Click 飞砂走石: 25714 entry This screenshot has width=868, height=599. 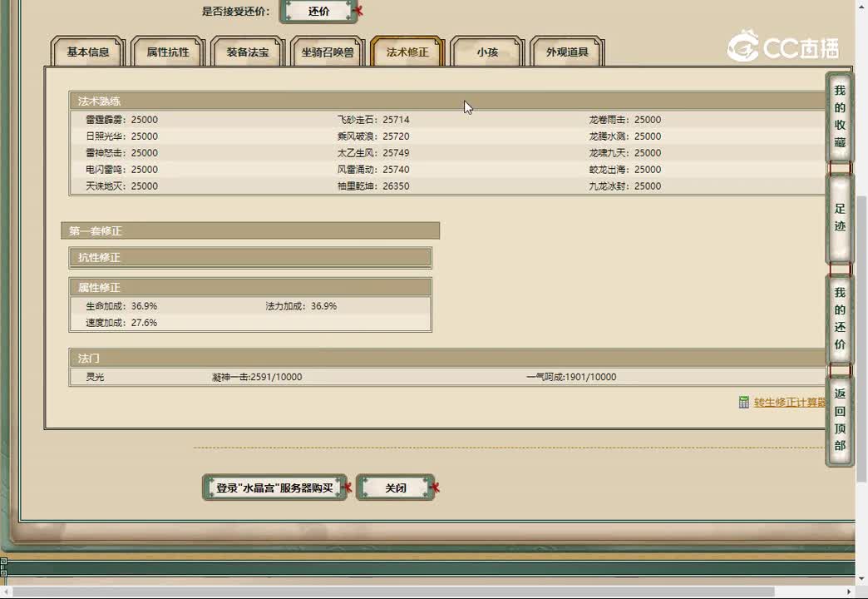coord(373,120)
